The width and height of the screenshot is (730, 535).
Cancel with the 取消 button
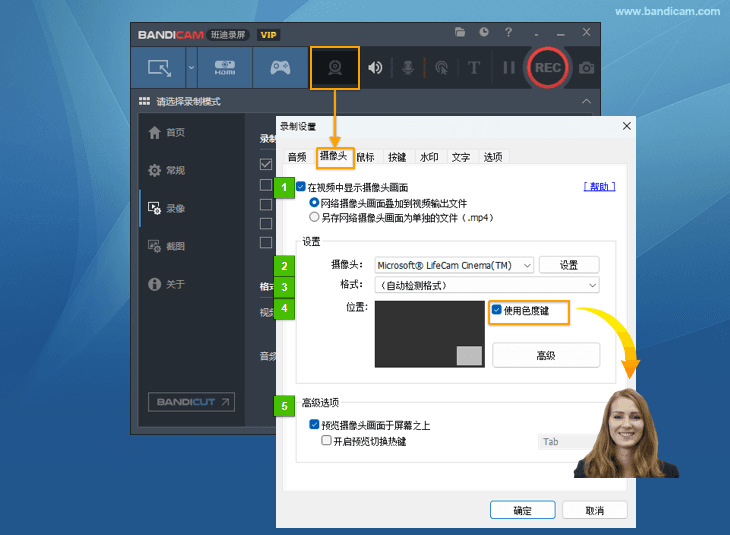point(595,510)
